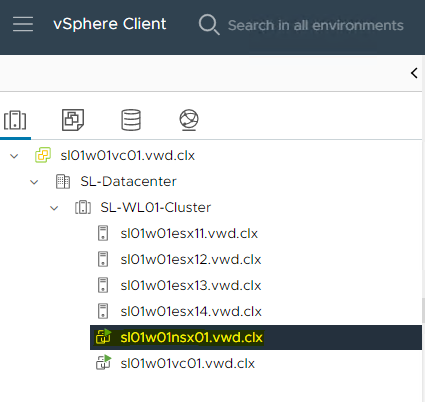
Task: Collapse the navigator panel arrow
Action: [414, 73]
